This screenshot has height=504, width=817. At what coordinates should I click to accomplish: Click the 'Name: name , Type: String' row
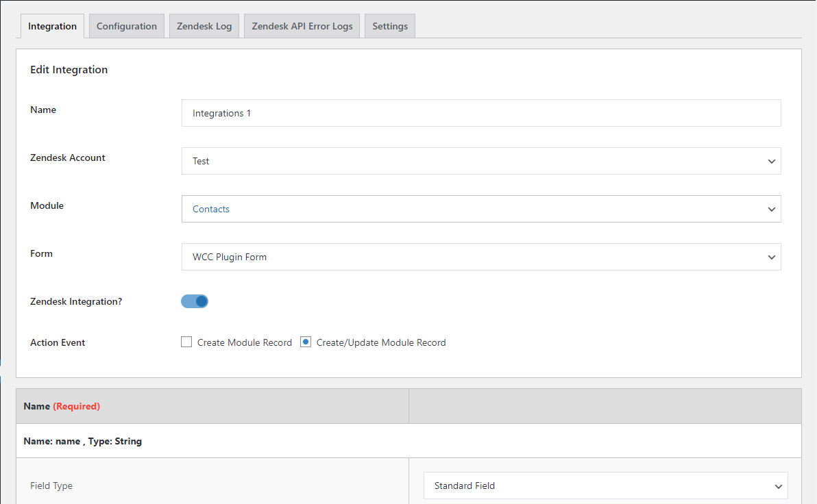[x=408, y=441]
